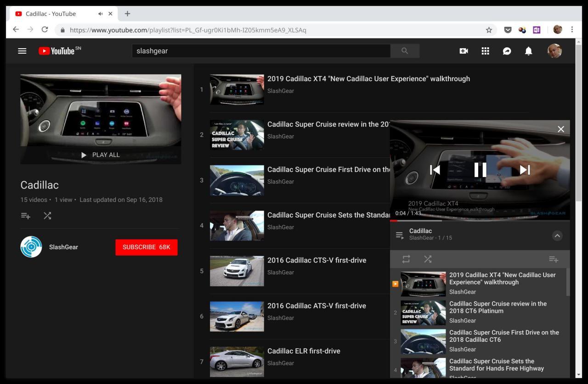Reload the page with refresh icon
Viewport: 588px width, 384px height.
coord(45,29)
